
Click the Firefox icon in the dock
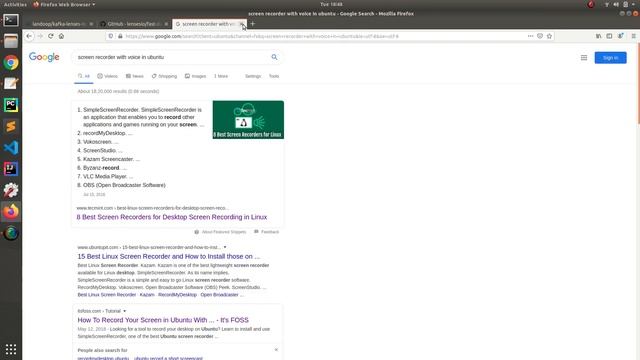pyautogui.click(x=11, y=211)
